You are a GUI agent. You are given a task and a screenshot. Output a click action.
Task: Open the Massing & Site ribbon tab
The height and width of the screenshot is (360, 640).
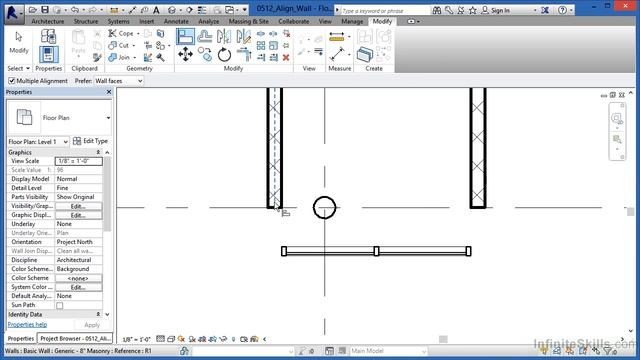(249, 21)
